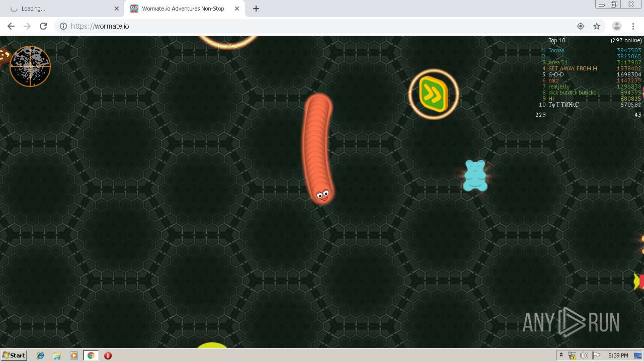
Task: Open Chrome three-dot menu
Action: pos(633,26)
